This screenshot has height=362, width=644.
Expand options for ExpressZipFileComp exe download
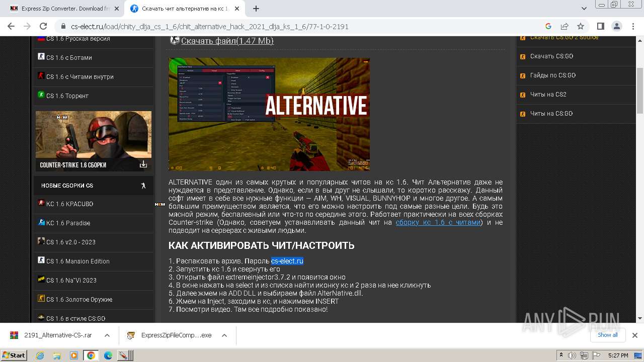click(224, 335)
